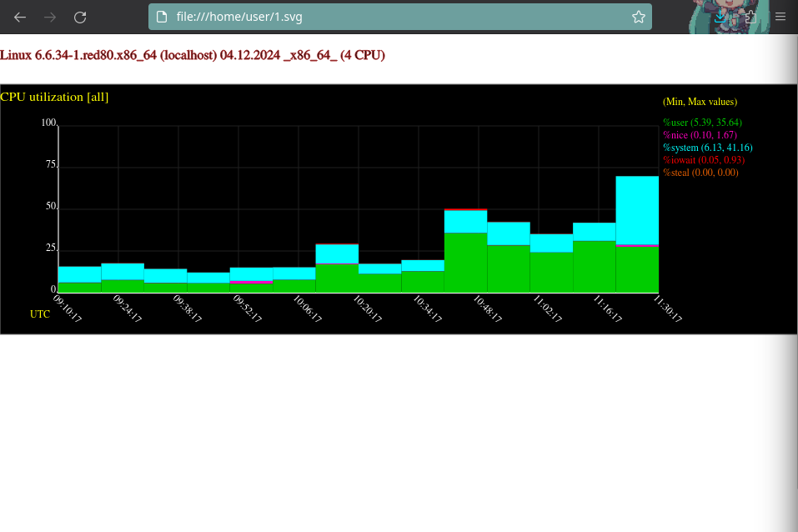
Task: Click the (Min, Max values) legend heading
Action: tap(700, 102)
